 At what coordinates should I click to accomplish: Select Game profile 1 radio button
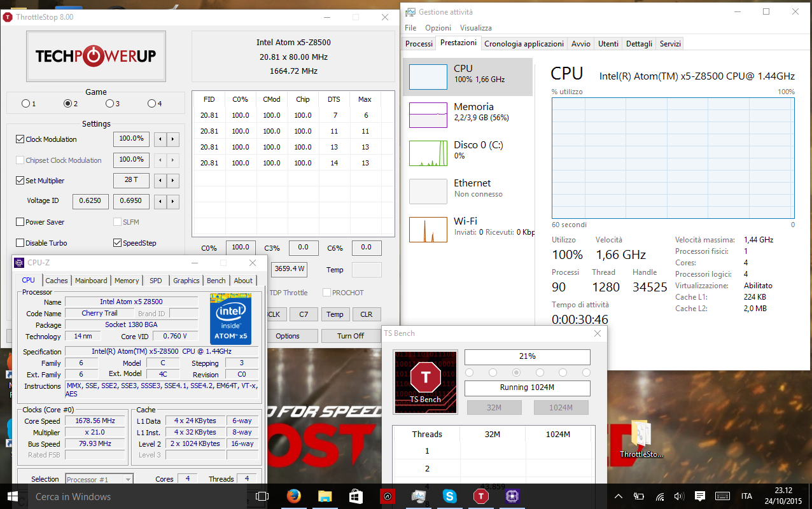click(x=25, y=104)
